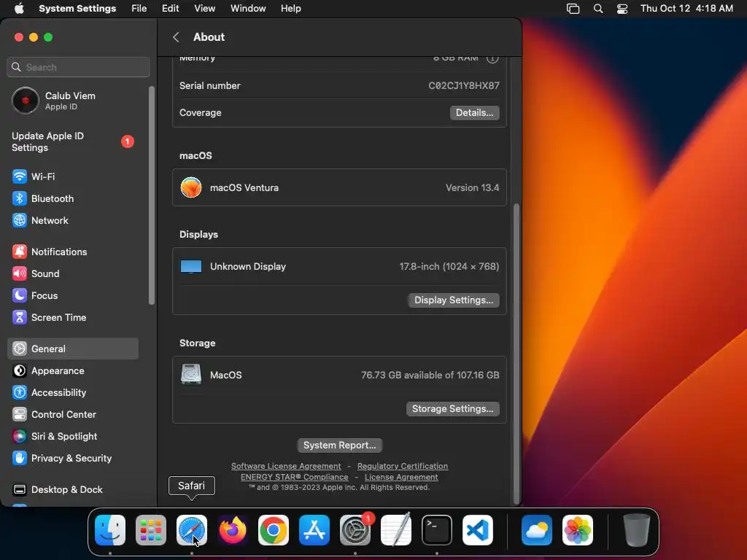The width and height of the screenshot is (747, 560).
Task: Open Accessibility settings
Action: tap(72, 393)
